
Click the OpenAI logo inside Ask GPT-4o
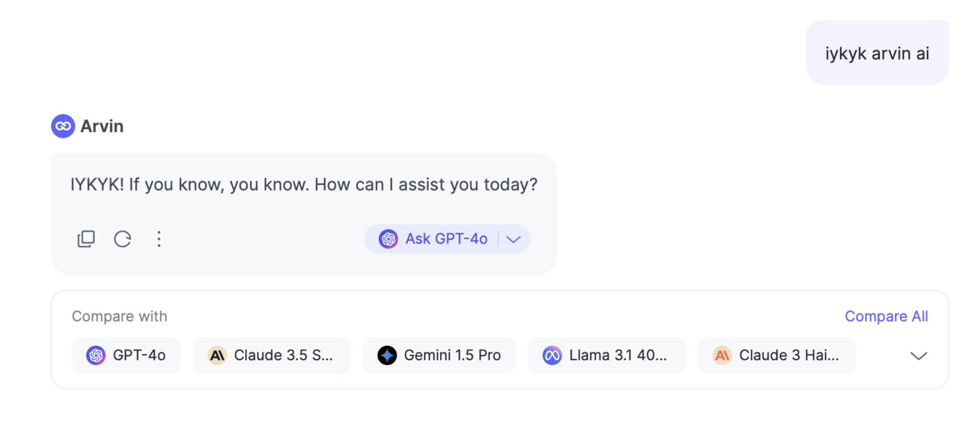pos(388,238)
